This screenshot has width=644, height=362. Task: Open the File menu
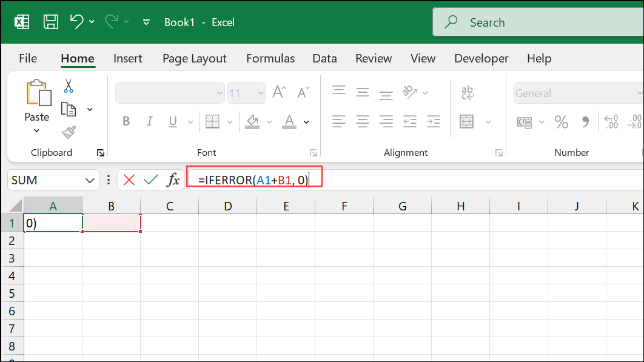pos(28,59)
